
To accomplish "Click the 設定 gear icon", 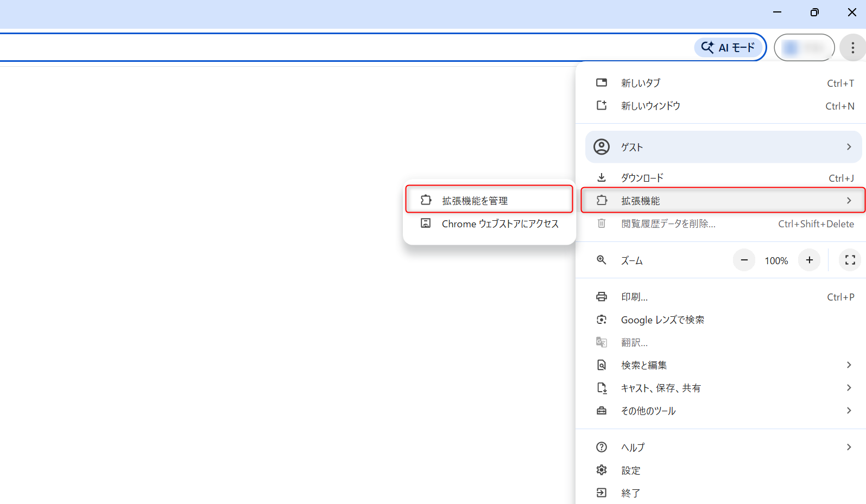I will tap(602, 470).
